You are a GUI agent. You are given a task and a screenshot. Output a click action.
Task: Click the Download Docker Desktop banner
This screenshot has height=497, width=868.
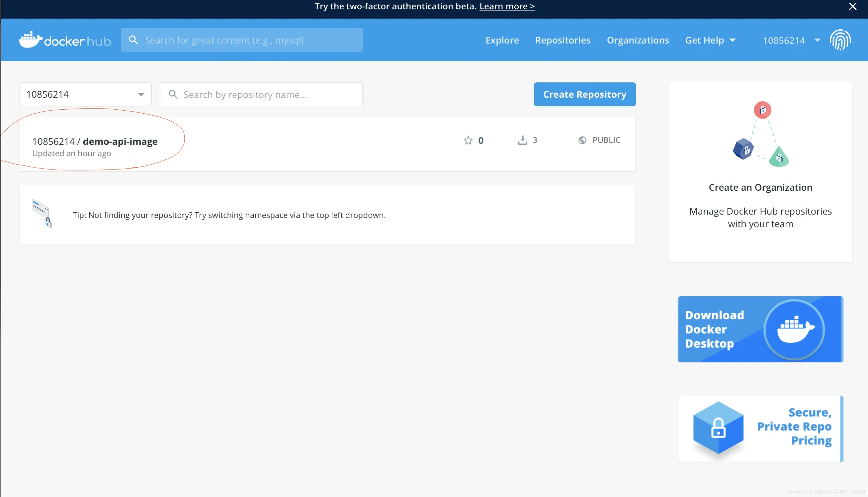(x=760, y=329)
